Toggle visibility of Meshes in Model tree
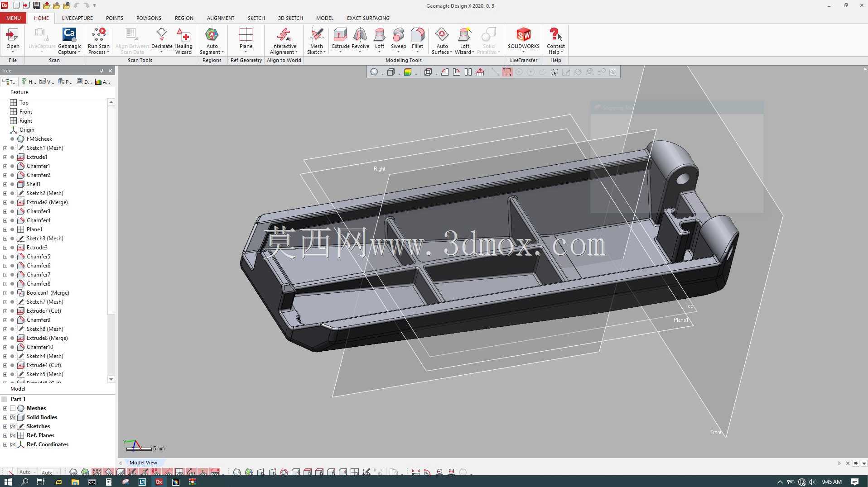The width and height of the screenshot is (868, 487). coord(13,408)
